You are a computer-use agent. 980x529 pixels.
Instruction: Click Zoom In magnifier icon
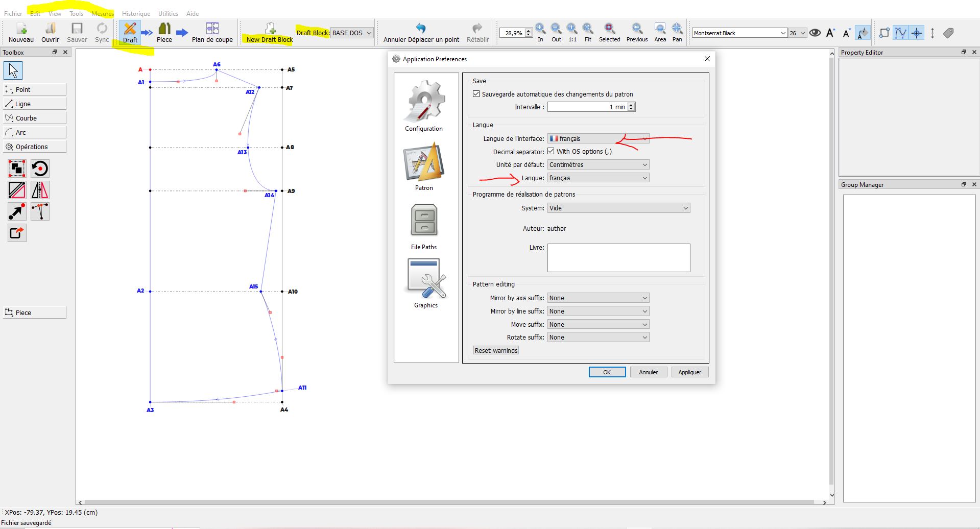point(540,29)
